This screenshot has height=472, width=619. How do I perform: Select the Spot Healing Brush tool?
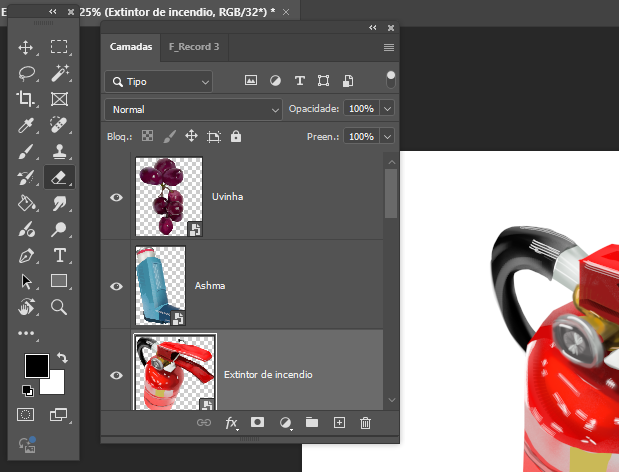pos(59,125)
